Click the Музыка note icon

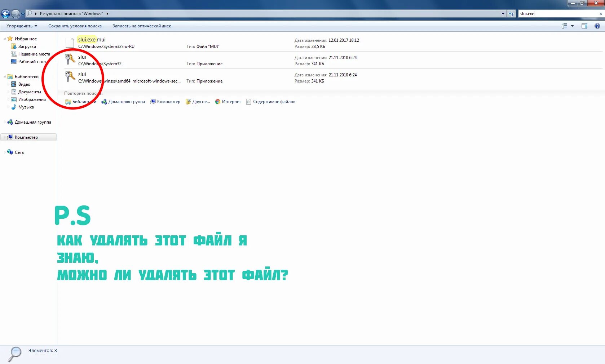[x=14, y=107]
